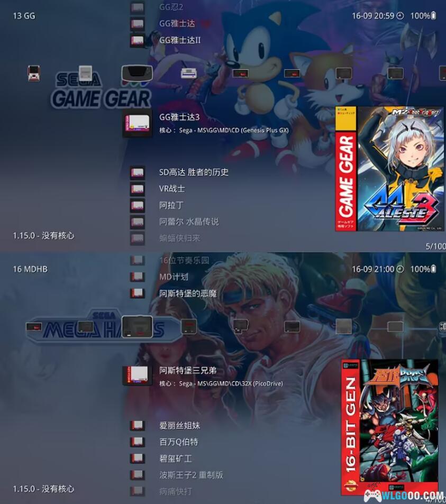Open 阿蕾尔 水晶传说 game entry

189,222
